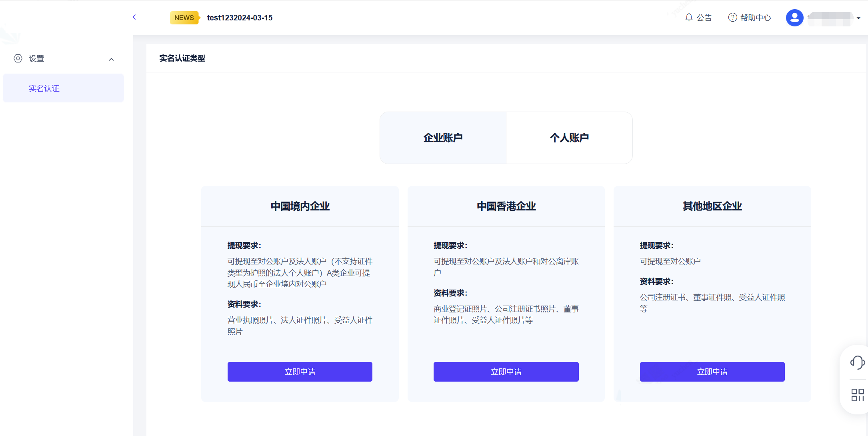Click 立即申请 for 中国香港企业

[x=506, y=372]
